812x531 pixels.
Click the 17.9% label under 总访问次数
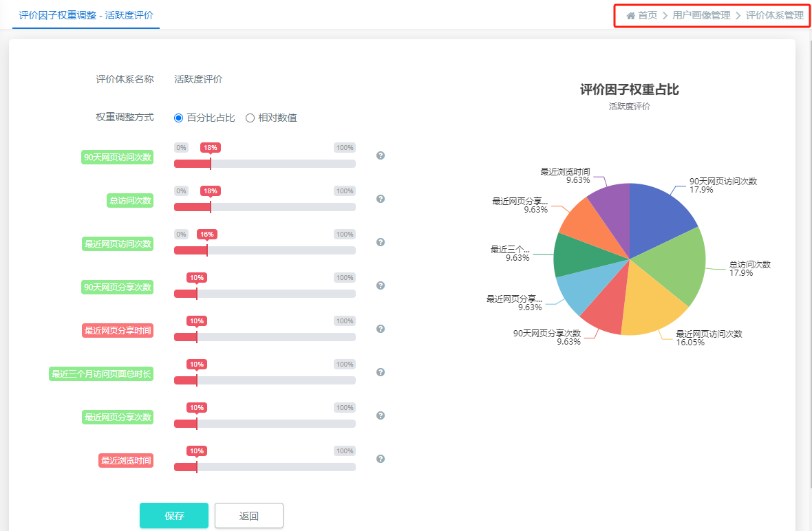click(x=741, y=273)
